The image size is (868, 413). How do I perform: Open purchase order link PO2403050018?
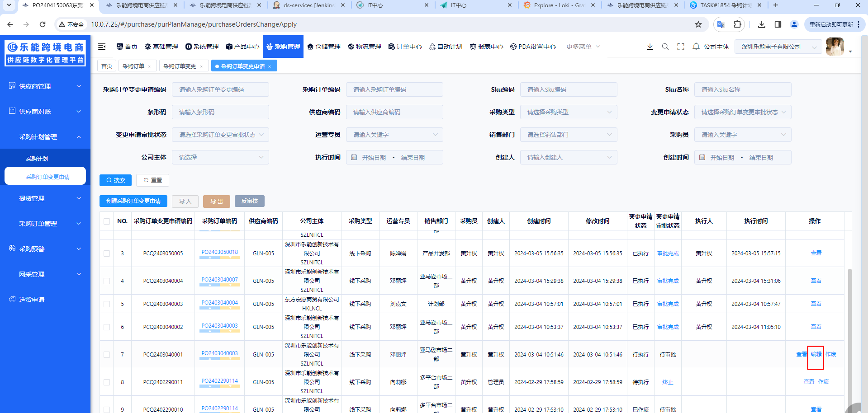coord(219,252)
